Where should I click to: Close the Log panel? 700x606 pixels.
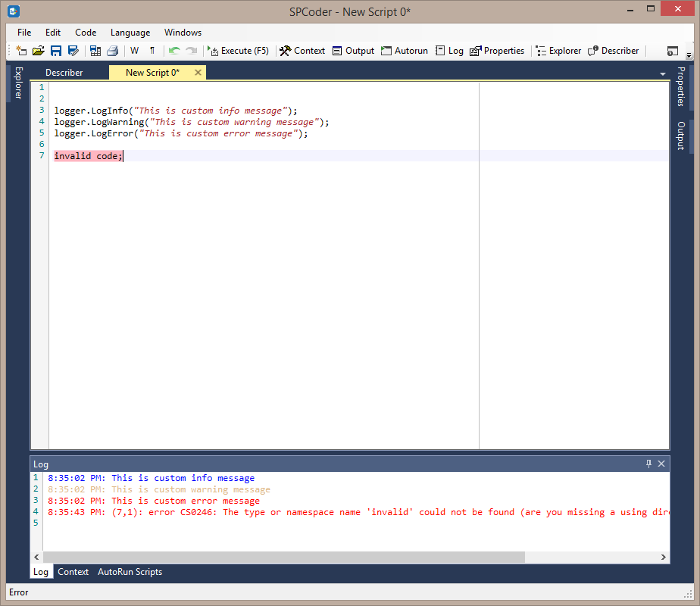click(x=661, y=464)
